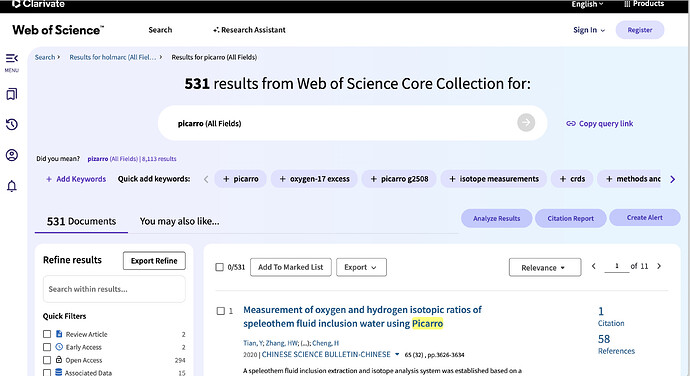Click the Web of Science logo
The height and width of the screenshot is (376, 690).
click(58, 30)
